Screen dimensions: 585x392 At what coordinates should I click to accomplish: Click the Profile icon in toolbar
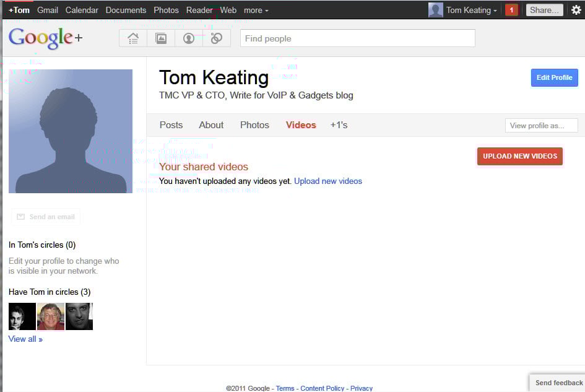189,38
